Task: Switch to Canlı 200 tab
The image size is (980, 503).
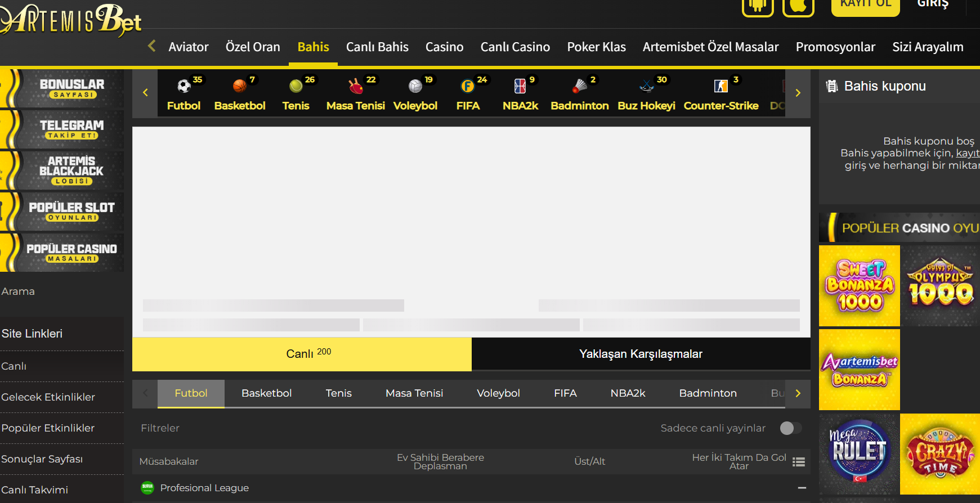Action: [302, 354]
